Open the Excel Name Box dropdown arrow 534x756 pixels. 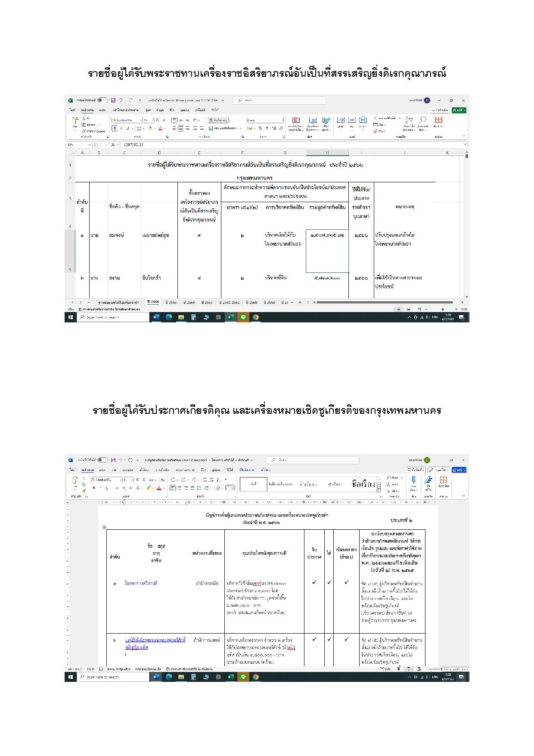click(90, 145)
